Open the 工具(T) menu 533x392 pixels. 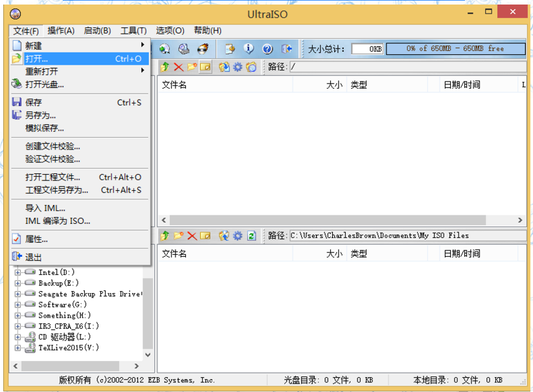pos(133,31)
